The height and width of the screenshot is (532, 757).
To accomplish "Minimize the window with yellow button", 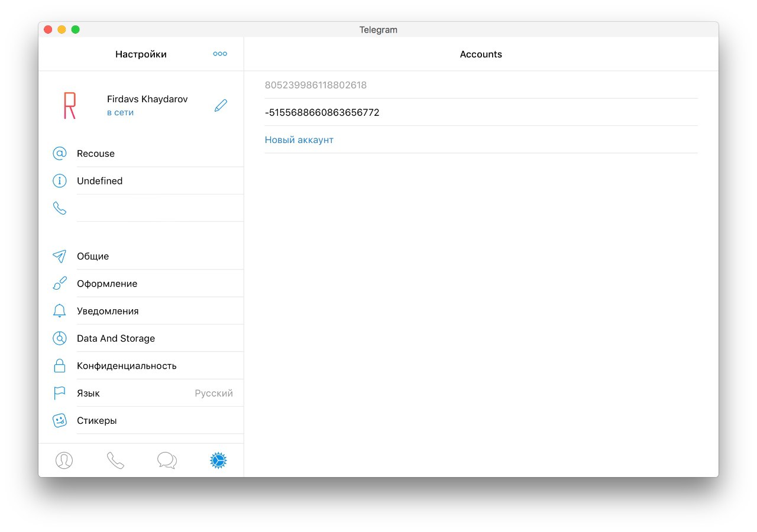I will [62, 30].
